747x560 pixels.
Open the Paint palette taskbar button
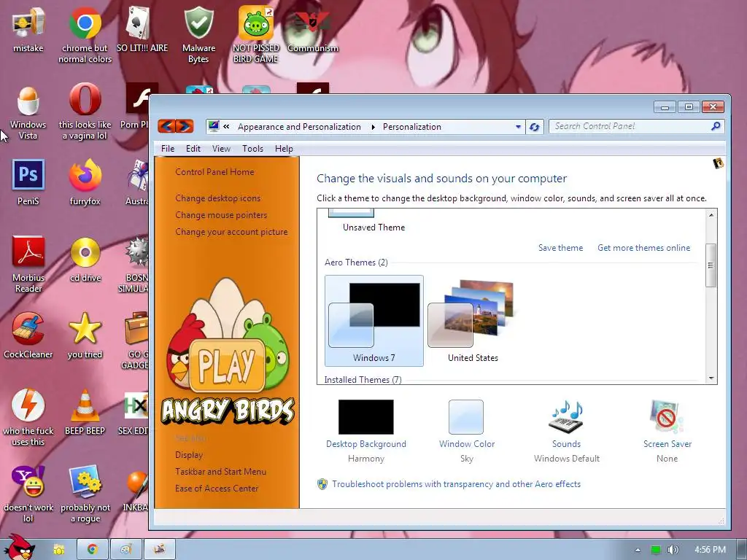(125, 550)
